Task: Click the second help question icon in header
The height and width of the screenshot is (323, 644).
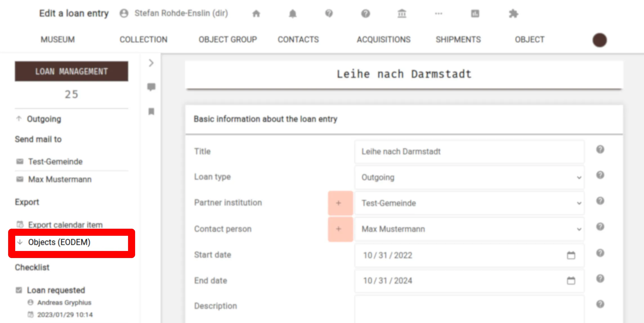Action: pos(365,14)
